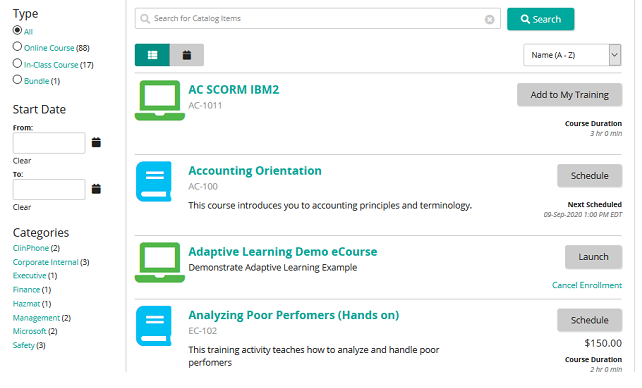Screen dimensions: 642x388
Task: Click the EC-102 course code
Action: pyautogui.click(x=203, y=331)
